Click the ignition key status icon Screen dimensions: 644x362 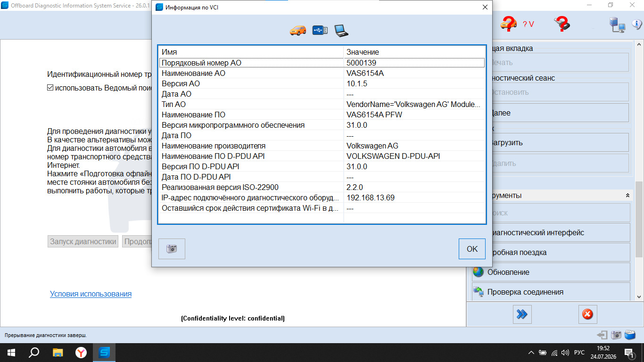[x=562, y=23]
